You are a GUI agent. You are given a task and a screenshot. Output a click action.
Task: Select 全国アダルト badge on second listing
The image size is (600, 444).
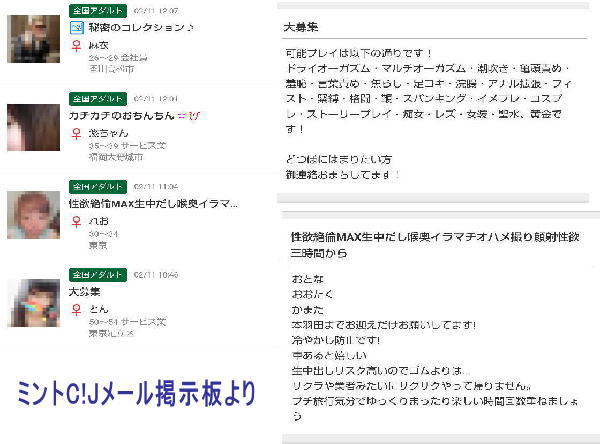(96, 98)
